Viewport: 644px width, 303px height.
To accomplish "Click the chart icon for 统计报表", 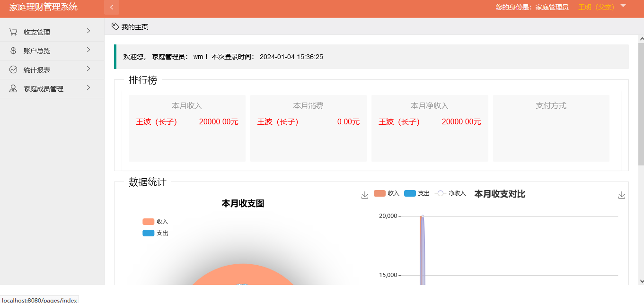I will click(x=13, y=69).
